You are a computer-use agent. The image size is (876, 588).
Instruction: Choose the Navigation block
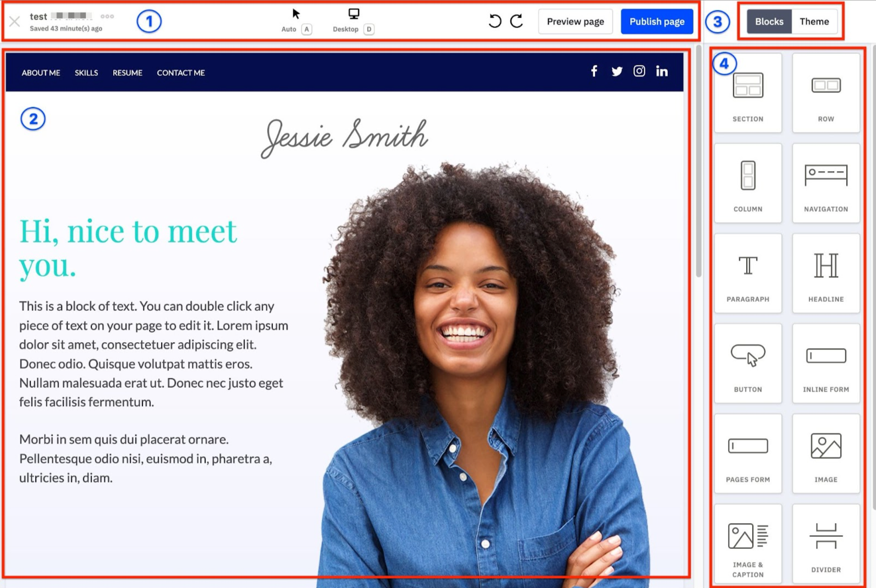825,183
